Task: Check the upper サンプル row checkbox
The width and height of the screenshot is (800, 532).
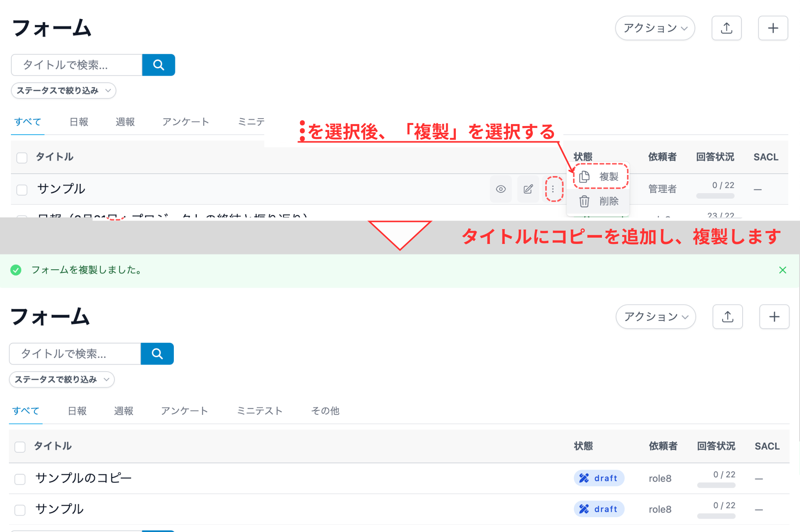Action: (22, 190)
